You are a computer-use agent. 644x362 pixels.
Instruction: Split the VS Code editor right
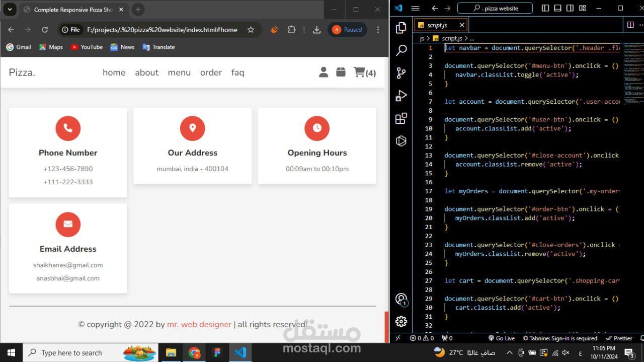(630, 25)
